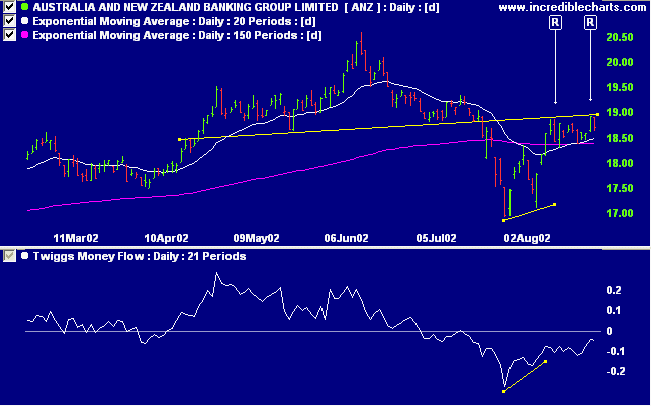
Task: Click the 0.2 money flow axis label
Action: [x=614, y=290]
